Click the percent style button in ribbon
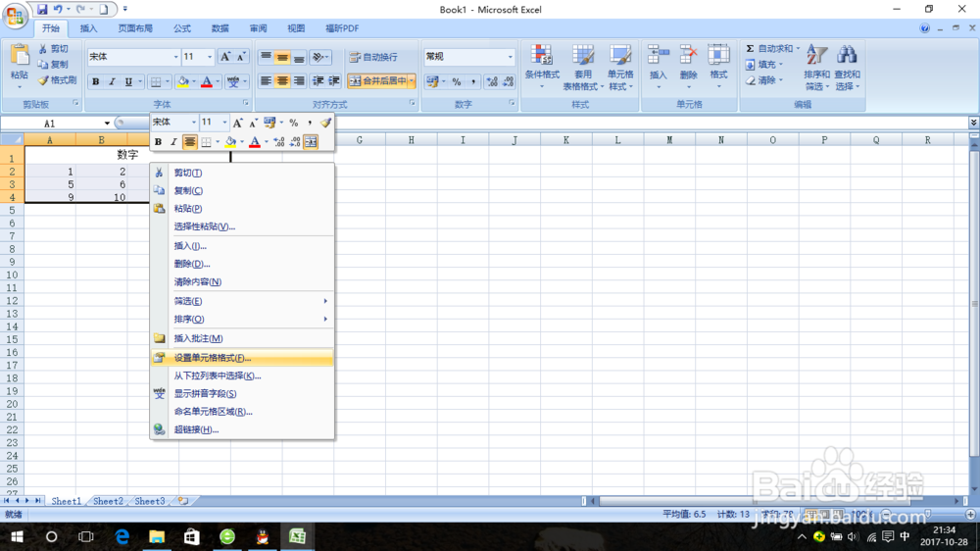Image resolution: width=980 pixels, height=551 pixels. pyautogui.click(x=457, y=81)
